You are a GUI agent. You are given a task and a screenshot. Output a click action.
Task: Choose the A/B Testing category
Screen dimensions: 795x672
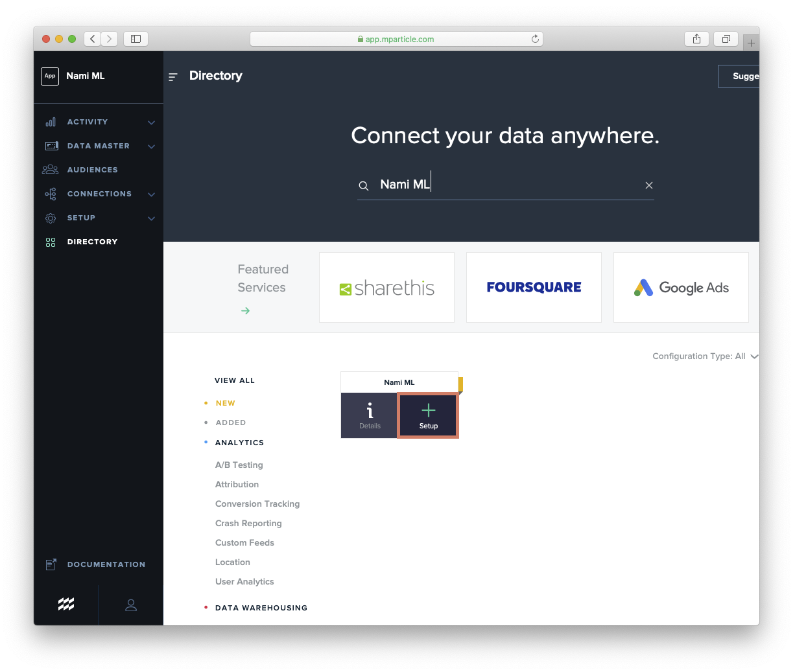tap(239, 465)
